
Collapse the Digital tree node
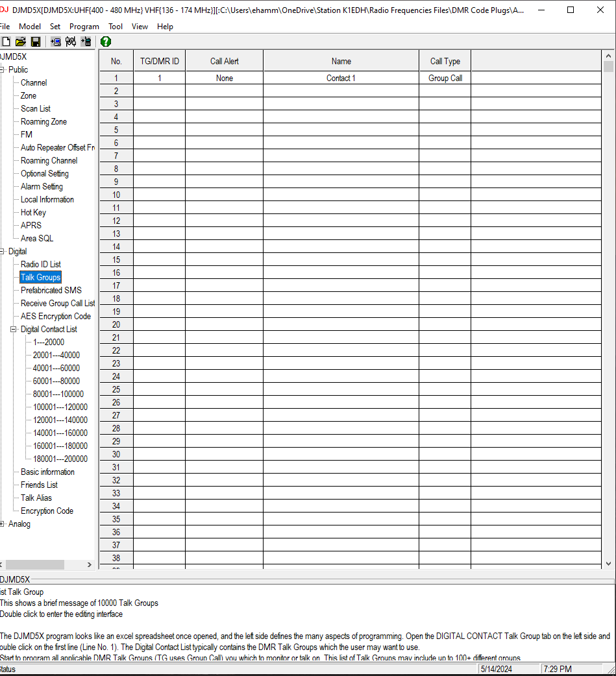click(x=2, y=251)
